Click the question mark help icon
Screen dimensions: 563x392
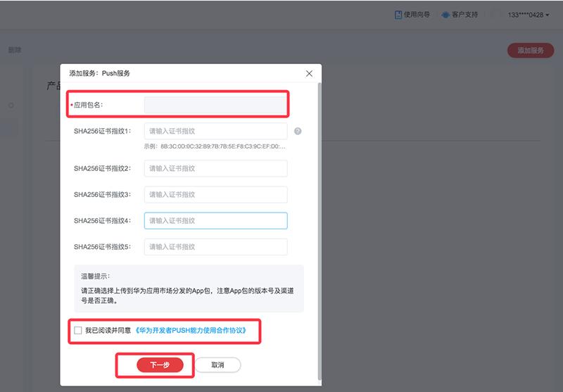pyautogui.click(x=298, y=132)
